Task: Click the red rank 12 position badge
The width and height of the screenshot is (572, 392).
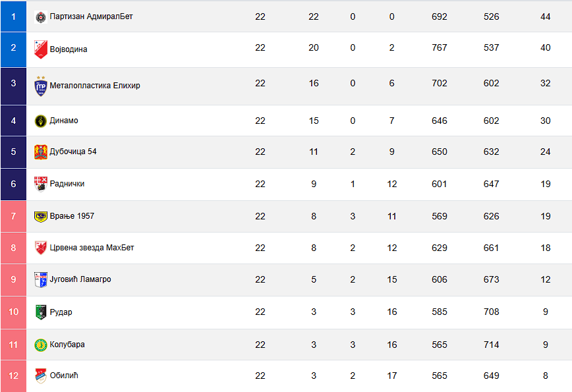Action: tap(13, 376)
